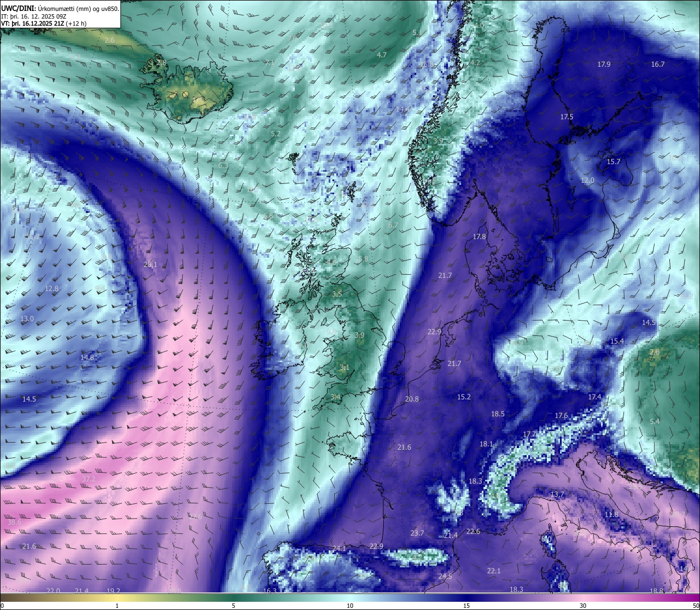Click the 18.8 value at bottom right
Viewport: 700px width, 610px height.
[656, 591]
